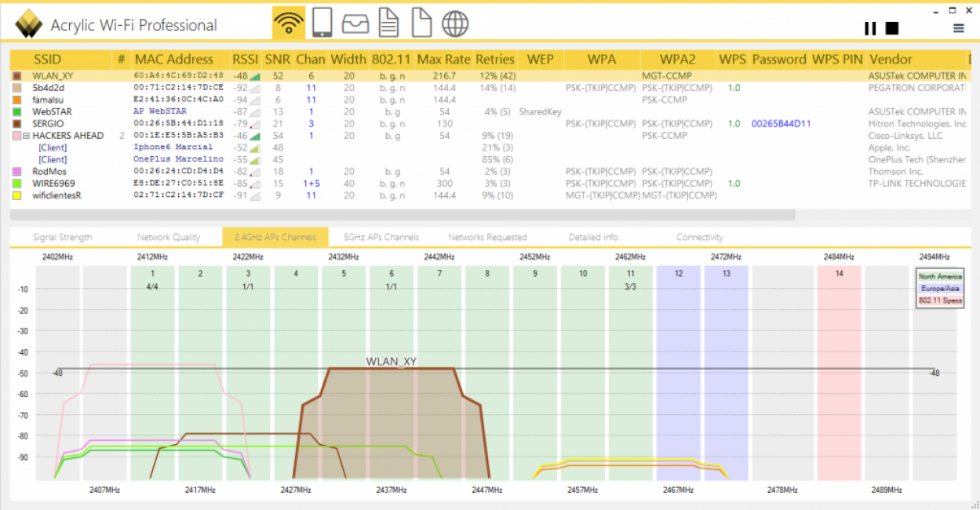Click the WebSTAR green color swatch

pos(16,111)
